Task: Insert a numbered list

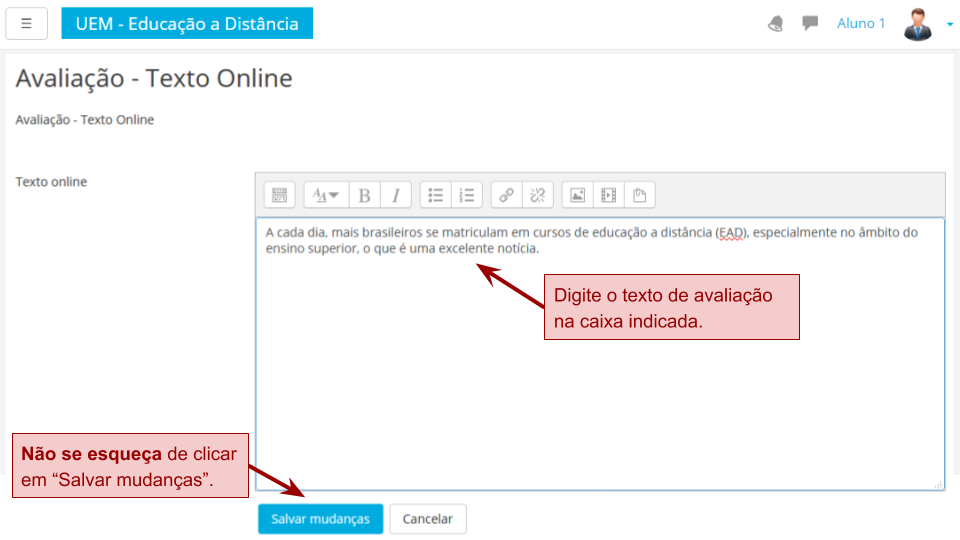Action: coord(466,195)
